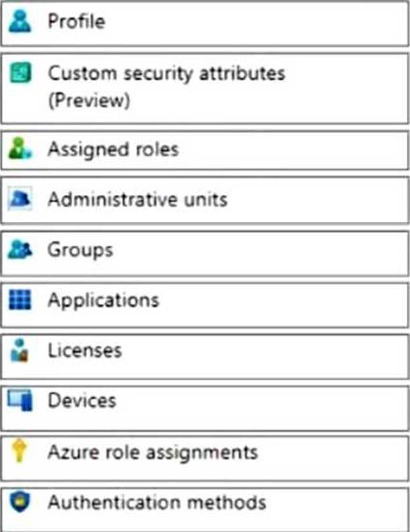
Task: Select the Groups menu entry
Action: point(80,250)
